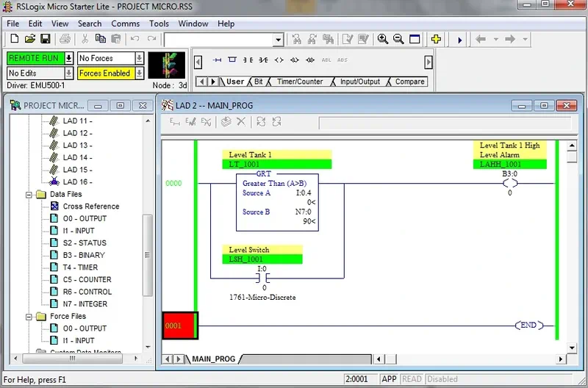The image size is (588, 388).
Task: Insert the ABS instruction
Action: click(x=342, y=60)
